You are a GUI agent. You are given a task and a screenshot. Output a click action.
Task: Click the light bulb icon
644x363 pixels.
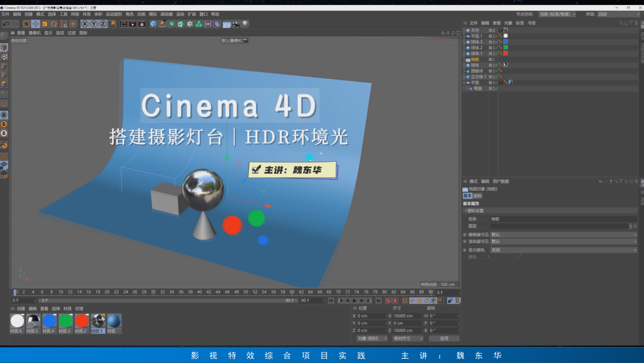pos(245,24)
